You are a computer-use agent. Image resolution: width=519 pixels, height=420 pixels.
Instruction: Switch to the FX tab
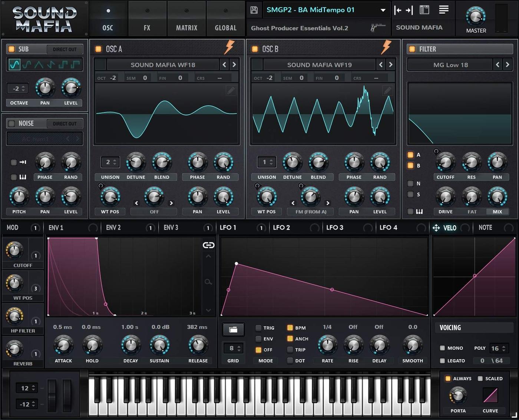point(147,18)
